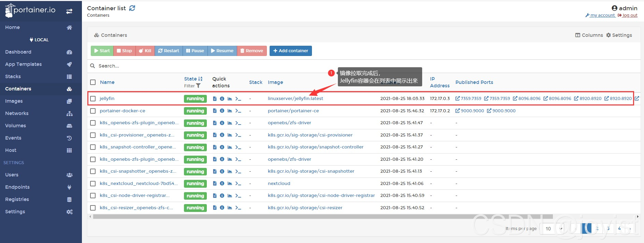Click the Restart button
This screenshot has width=644, height=243.
169,51
